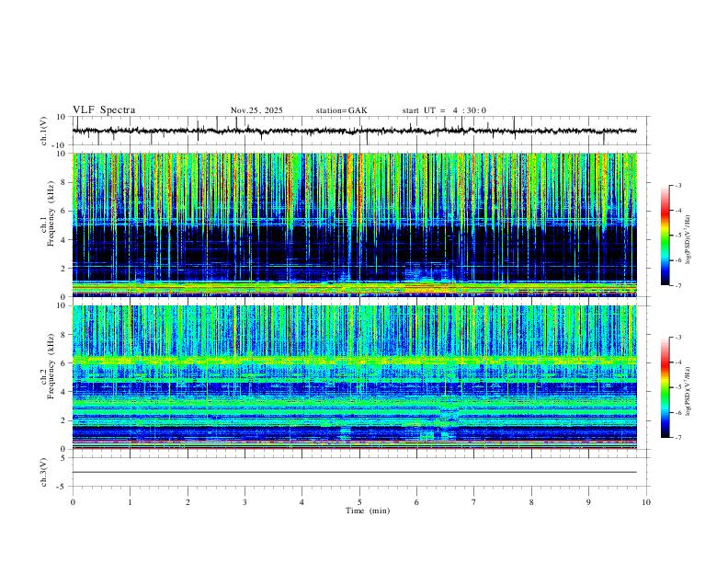Click the time axis tick label "5"

coord(359,502)
